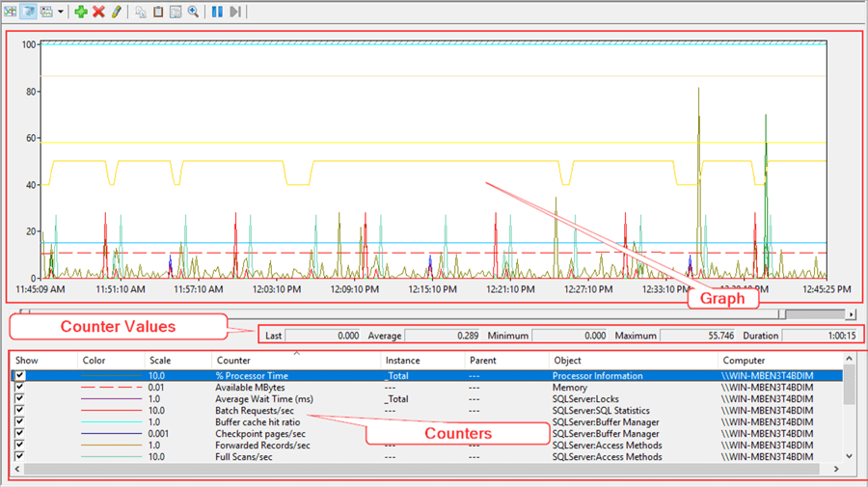Select the Full Scans/sec counter
Image resolution: width=868 pixels, height=487 pixels.
pyautogui.click(x=244, y=457)
